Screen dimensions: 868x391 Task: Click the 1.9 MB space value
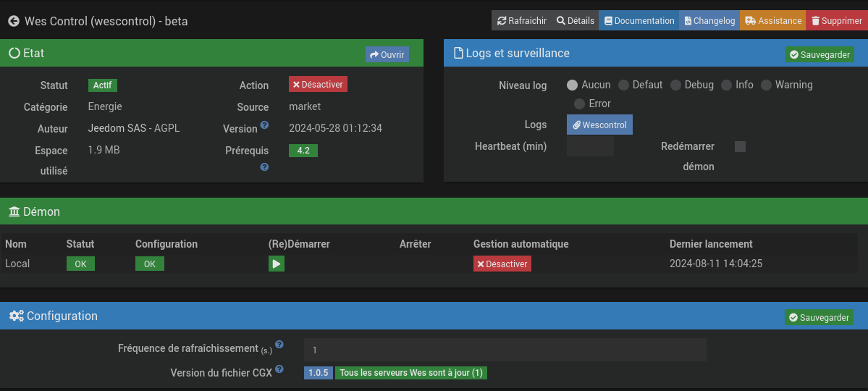tap(104, 150)
